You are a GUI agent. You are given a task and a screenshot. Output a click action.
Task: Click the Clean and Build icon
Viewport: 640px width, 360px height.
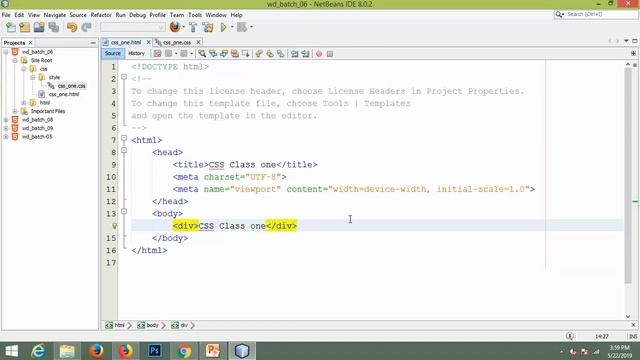208,27
